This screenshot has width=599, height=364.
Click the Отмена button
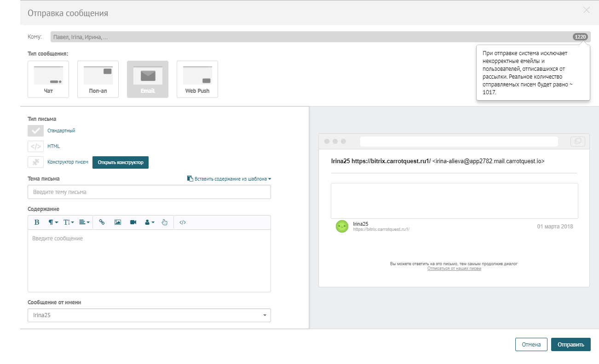(x=531, y=345)
